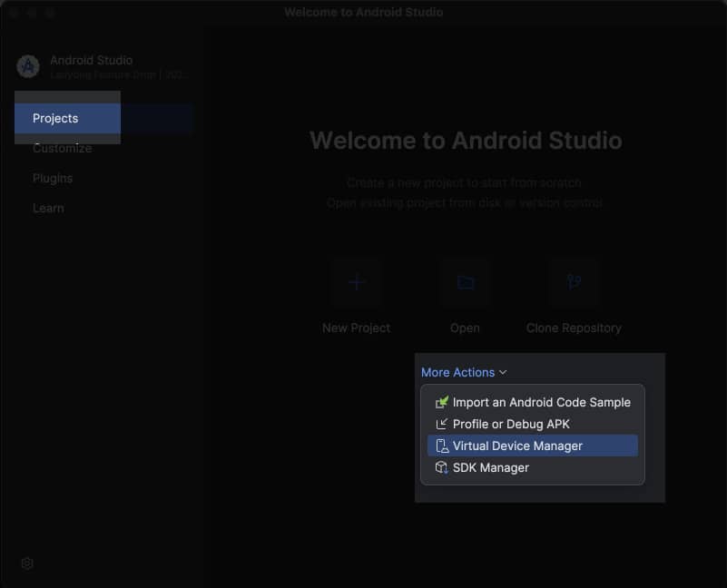Open the Projects tab in sidebar
This screenshot has height=588, width=727.
pyautogui.click(x=103, y=118)
